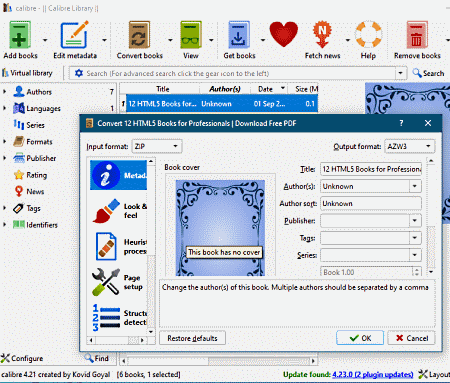Viewport: 450px width, 383px height.
Task: Open the Author(s) dropdown in dialog
Action: coord(415,186)
